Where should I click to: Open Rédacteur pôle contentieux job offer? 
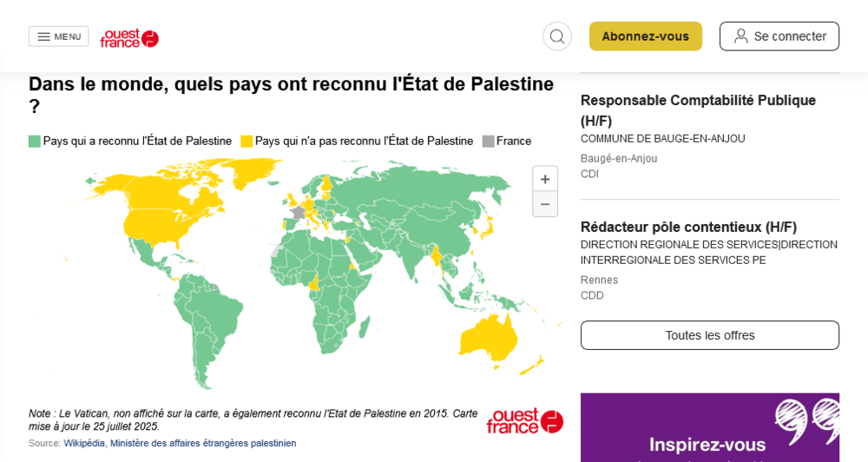[688, 227]
